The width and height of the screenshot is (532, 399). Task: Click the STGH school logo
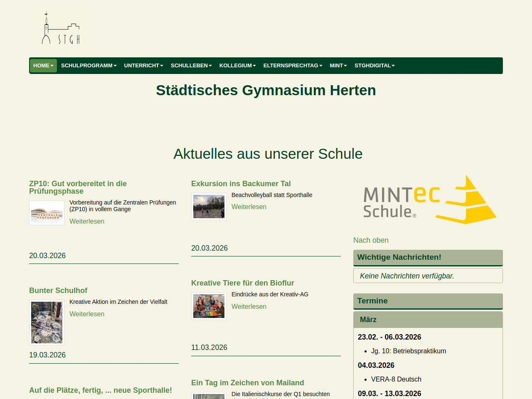61,28
